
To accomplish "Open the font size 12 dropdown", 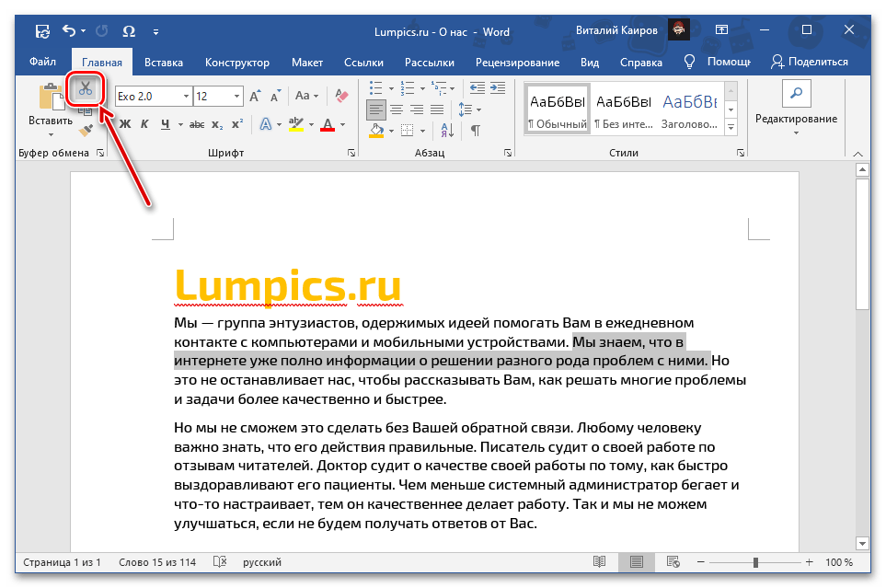I will (237, 97).
